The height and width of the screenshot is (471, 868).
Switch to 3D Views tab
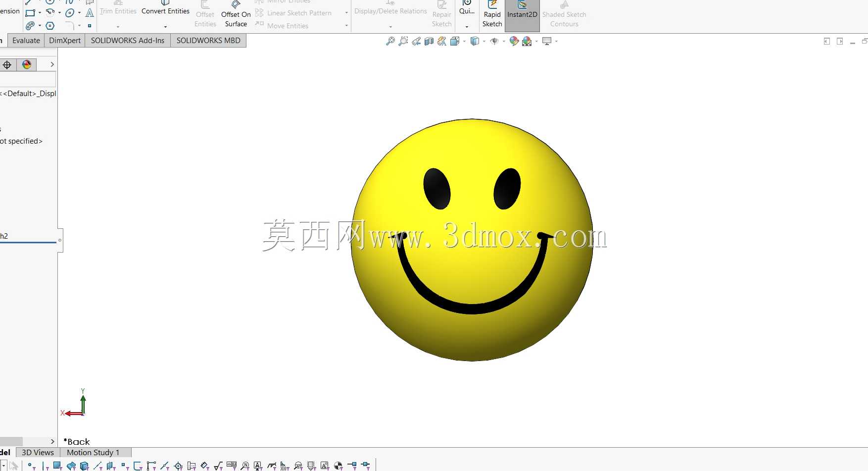pos(38,452)
